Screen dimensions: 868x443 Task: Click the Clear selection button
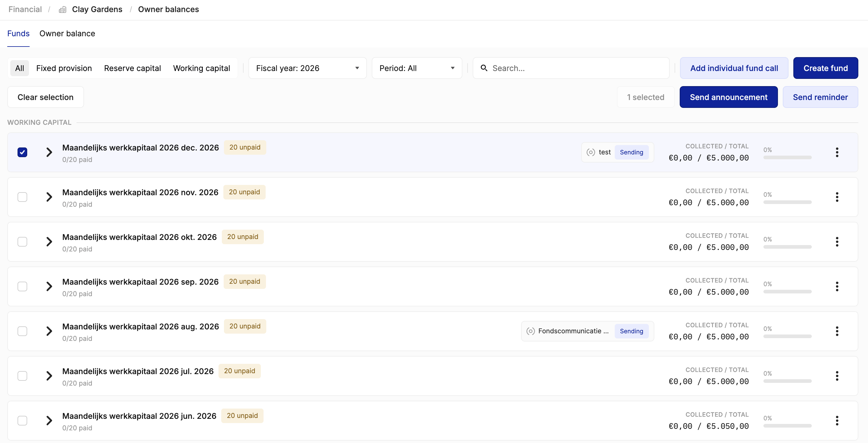point(46,97)
